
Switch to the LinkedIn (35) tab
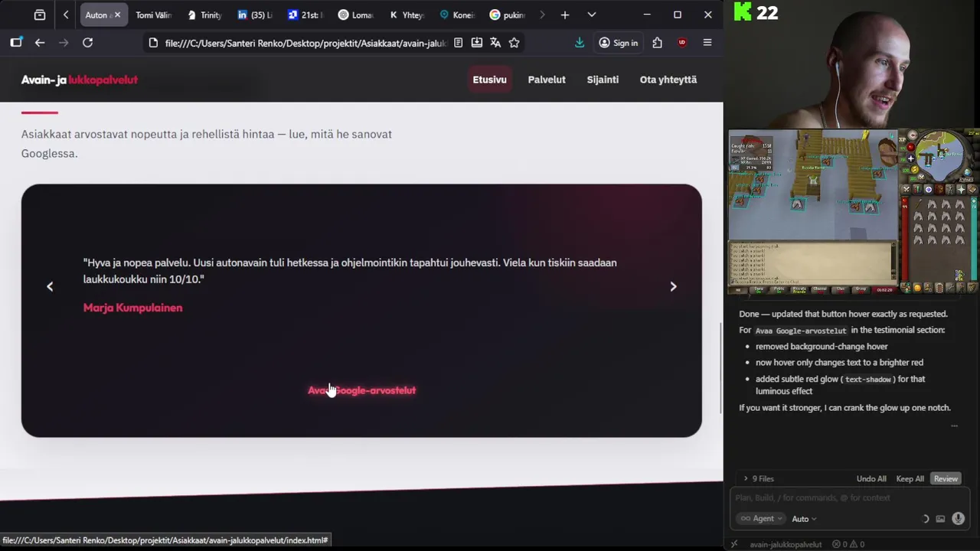[254, 15]
